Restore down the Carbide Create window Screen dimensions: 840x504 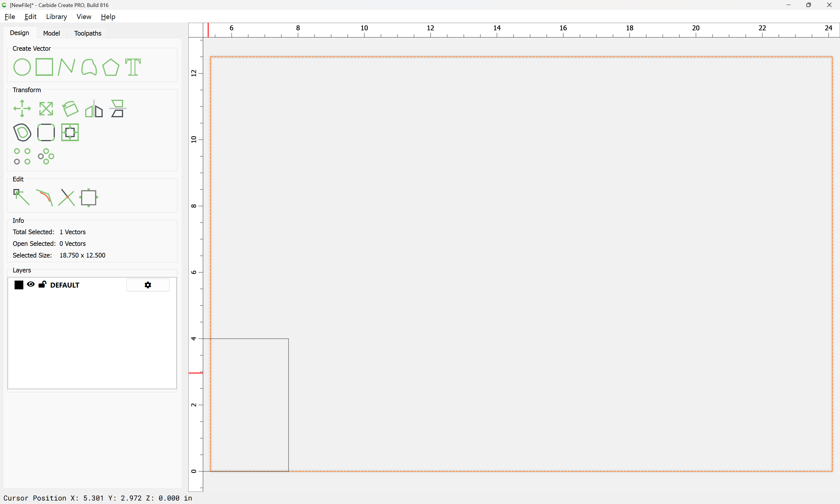tap(808, 5)
